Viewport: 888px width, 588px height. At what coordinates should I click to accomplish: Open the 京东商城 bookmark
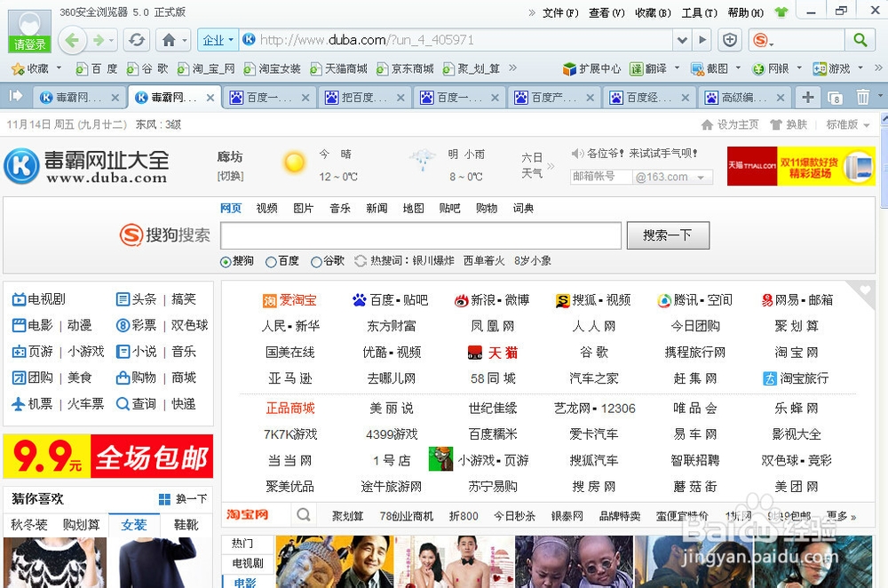(x=406, y=69)
